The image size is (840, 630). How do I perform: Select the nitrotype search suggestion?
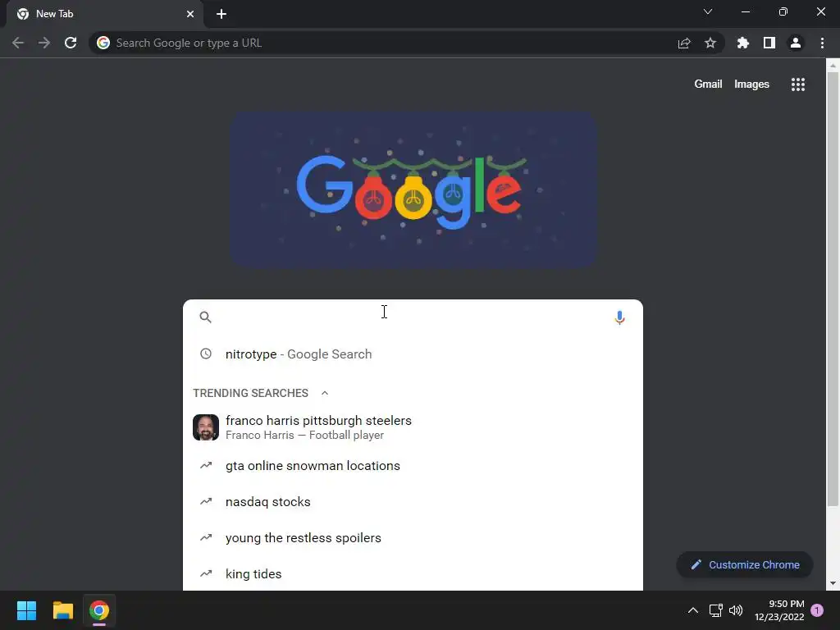[413, 354]
